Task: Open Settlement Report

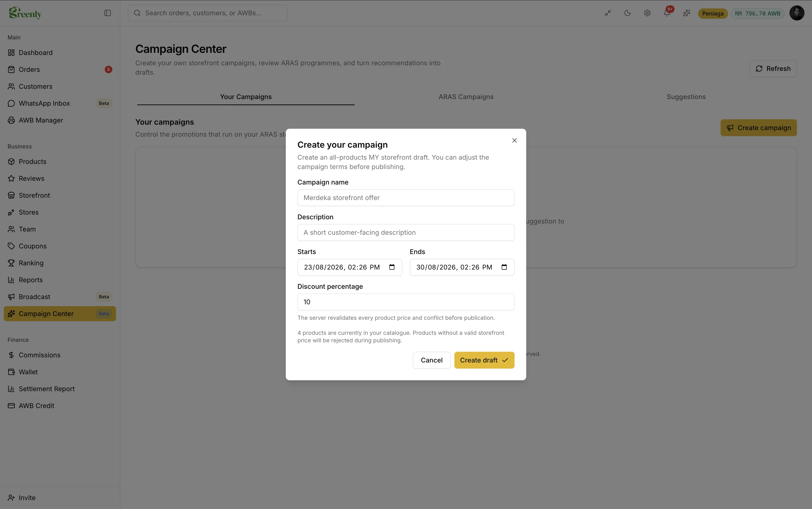Action: tap(60, 389)
